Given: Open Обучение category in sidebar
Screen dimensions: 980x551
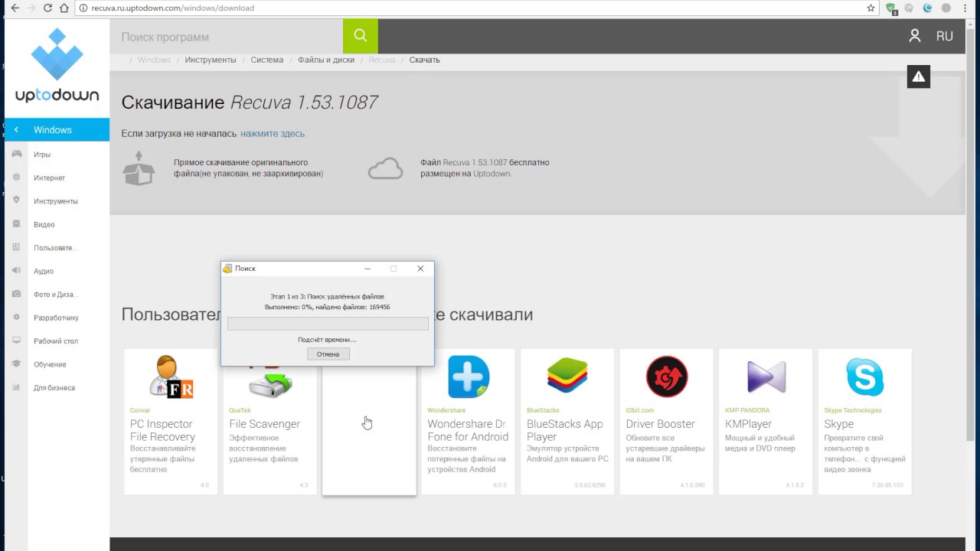Looking at the screenshot, I should pyautogui.click(x=50, y=364).
